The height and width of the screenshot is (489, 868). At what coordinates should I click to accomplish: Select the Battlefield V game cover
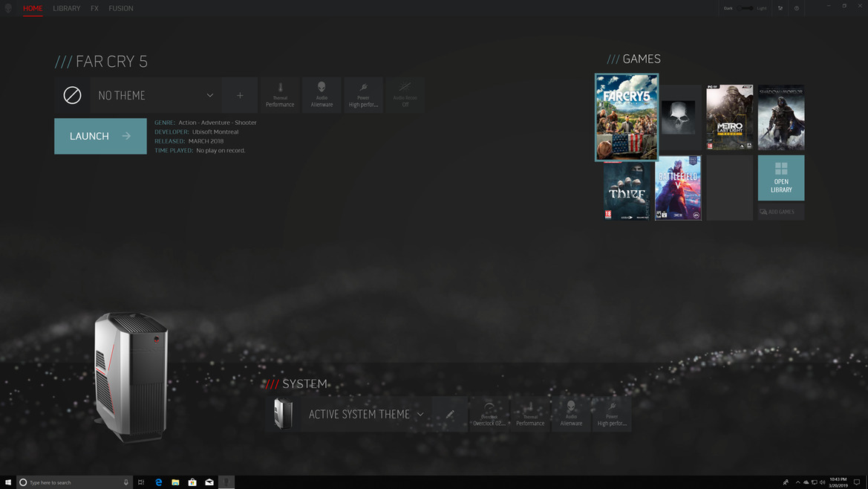[678, 188]
